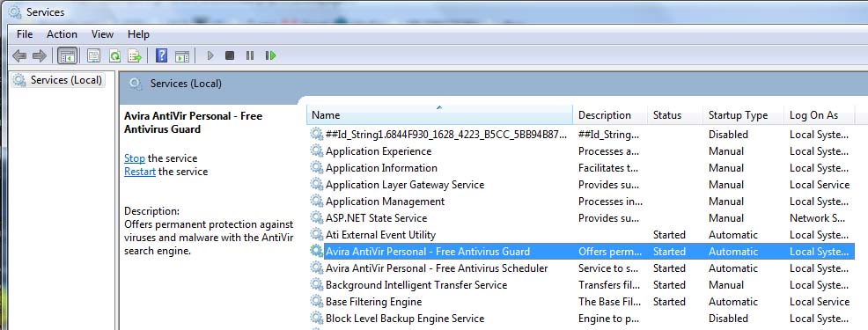Click the Stop the service link
This screenshot has width=868, height=330.
click(x=135, y=158)
